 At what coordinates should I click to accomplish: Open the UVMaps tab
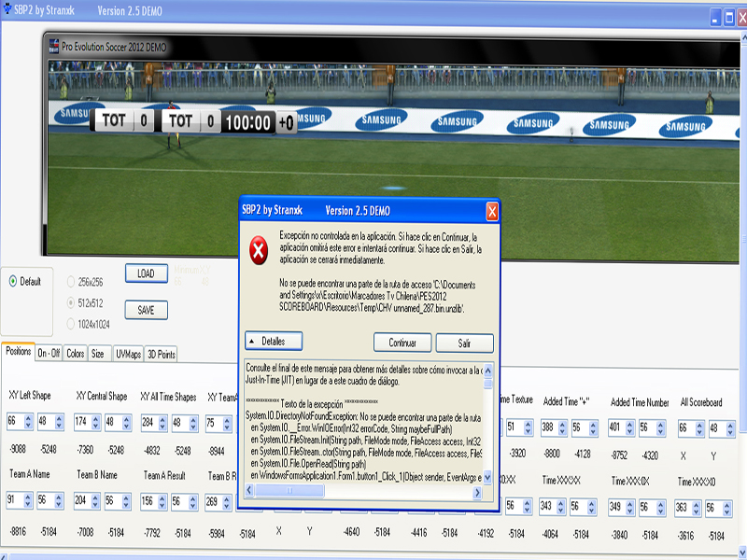(x=128, y=354)
